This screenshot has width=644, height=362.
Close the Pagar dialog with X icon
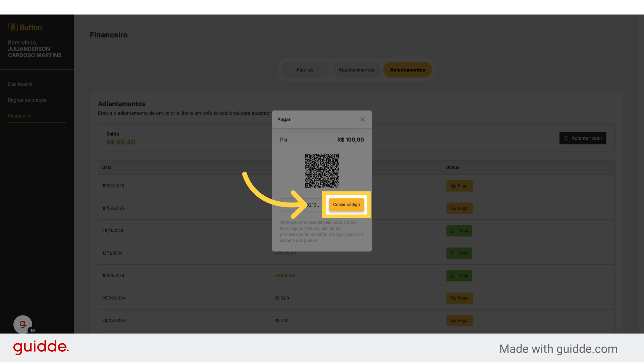362,120
